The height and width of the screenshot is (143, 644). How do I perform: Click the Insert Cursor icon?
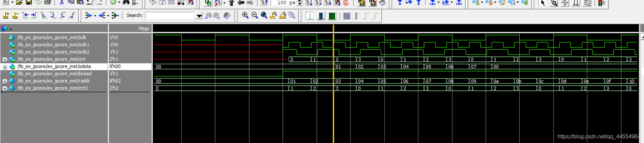[x=6, y=15]
